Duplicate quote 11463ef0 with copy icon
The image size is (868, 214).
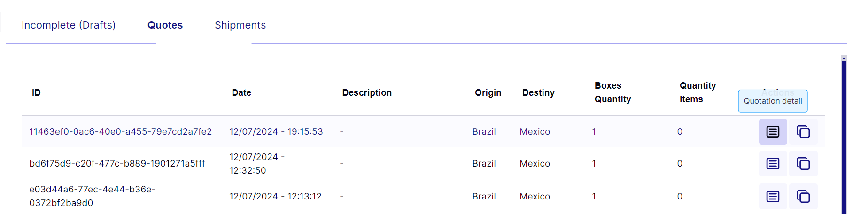pyautogui.click(x=803, y=131)
